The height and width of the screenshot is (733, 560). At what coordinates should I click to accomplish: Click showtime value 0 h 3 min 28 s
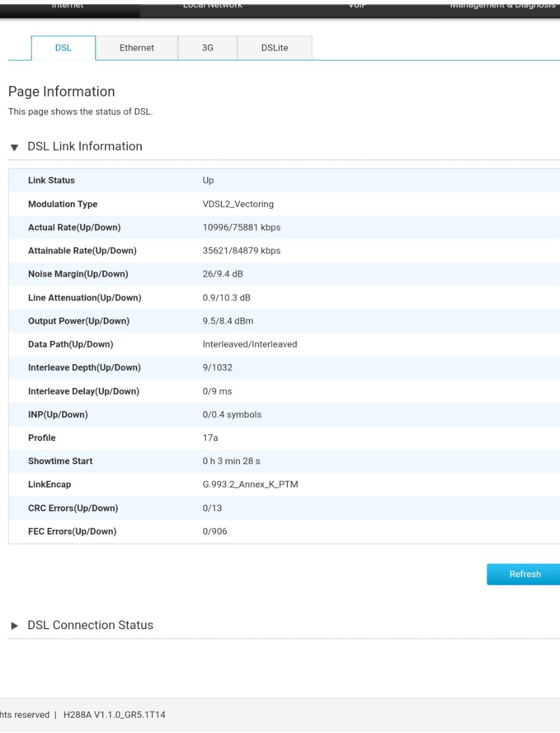231,461
